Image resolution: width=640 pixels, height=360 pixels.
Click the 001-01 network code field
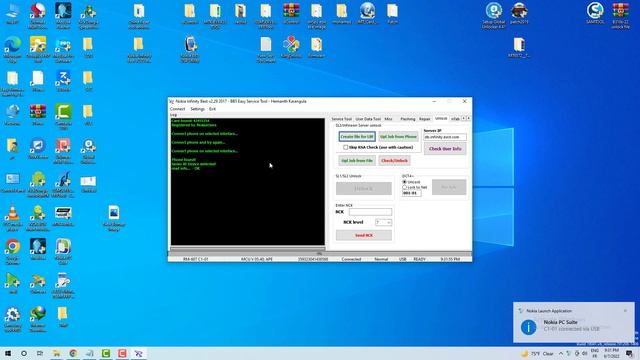[x=411, y=193]
